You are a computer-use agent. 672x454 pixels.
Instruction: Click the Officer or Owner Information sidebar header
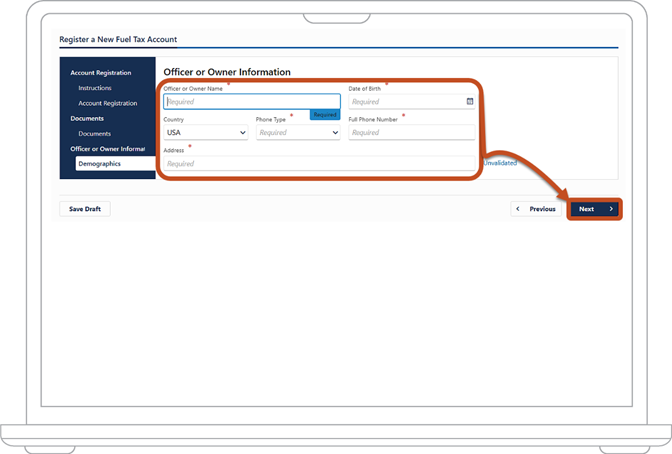point(108,149)
